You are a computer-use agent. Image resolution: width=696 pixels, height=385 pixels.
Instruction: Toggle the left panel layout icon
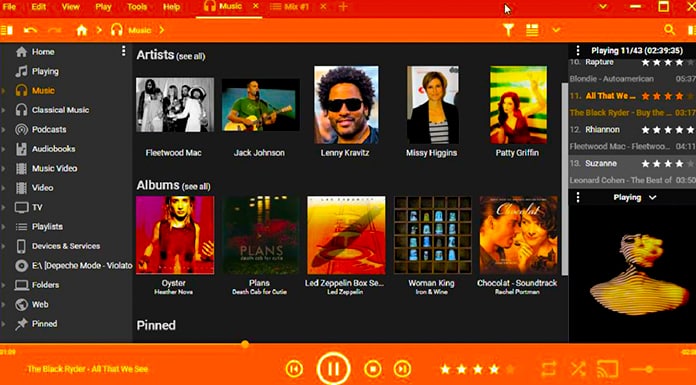[x=7, y=30]
